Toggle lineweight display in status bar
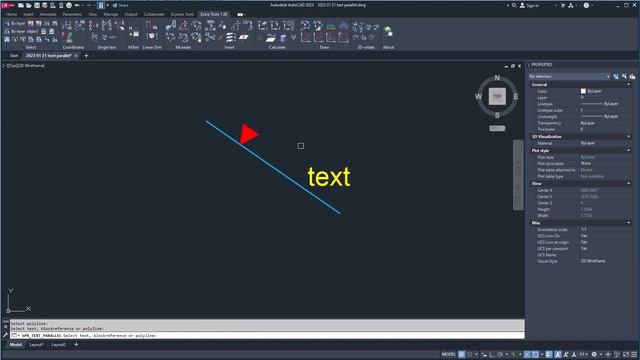 coord(549,354)
